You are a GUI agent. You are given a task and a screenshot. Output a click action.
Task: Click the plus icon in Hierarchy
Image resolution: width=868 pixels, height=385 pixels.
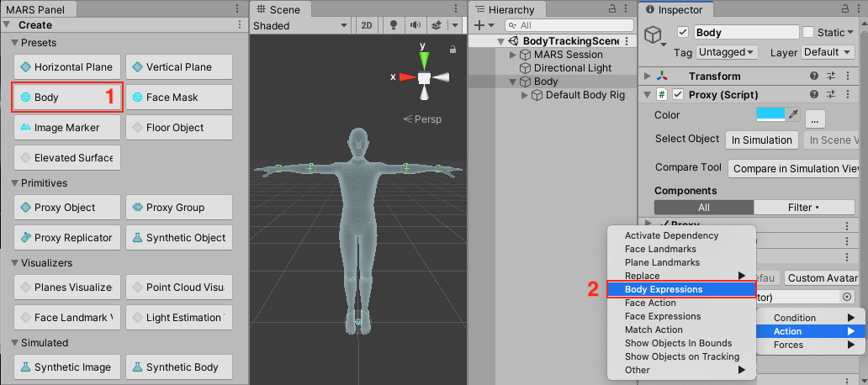coord(479,26)
